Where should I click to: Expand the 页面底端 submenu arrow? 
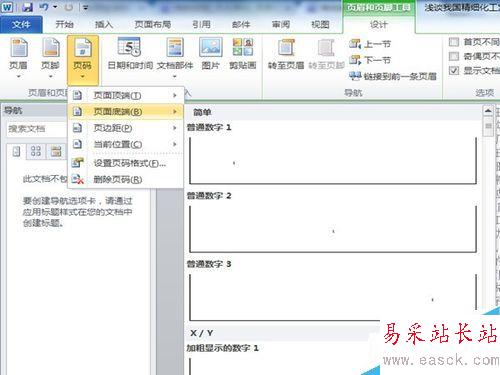click(x=175, y=112)
